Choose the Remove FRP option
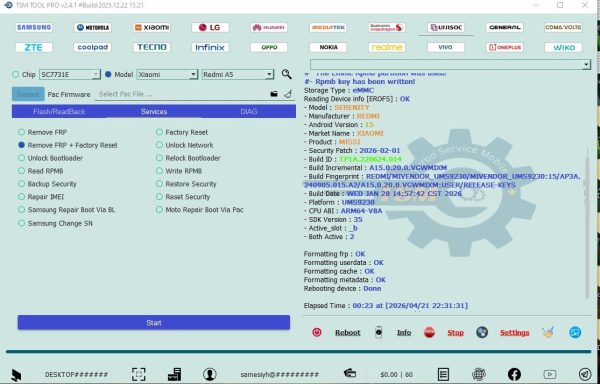Image resolution: width=600 pixels, height=384 pixels. (42, 132)
